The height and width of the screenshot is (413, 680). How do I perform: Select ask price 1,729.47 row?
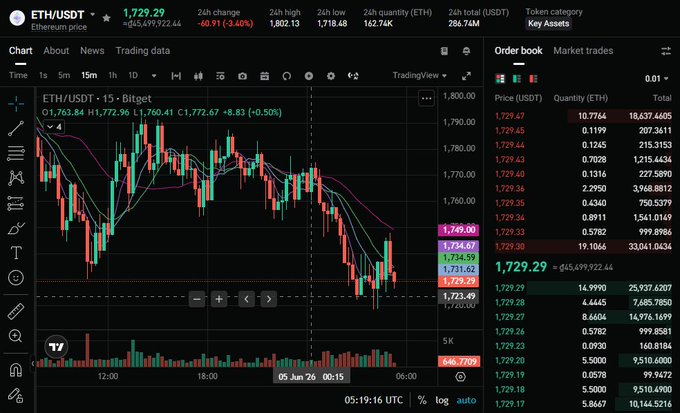[583, 116]
